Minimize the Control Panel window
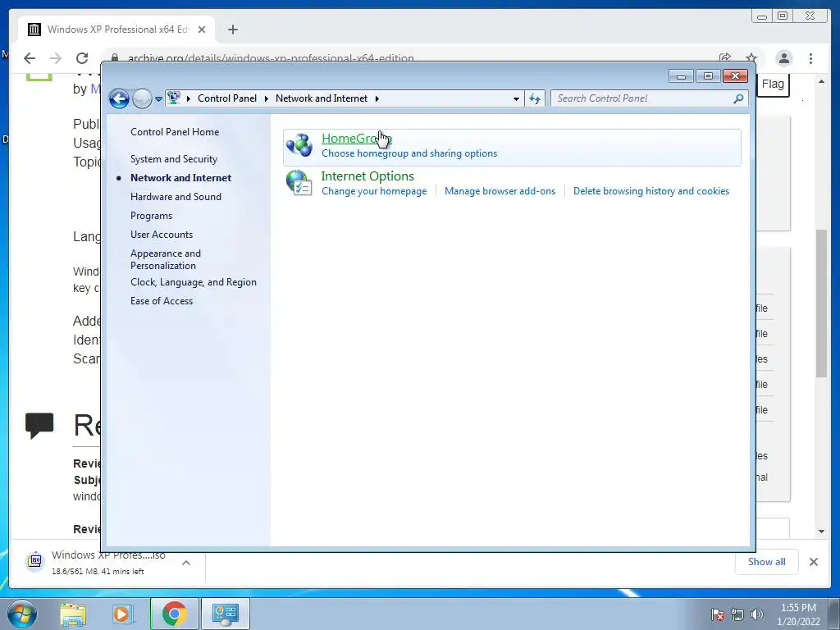 681,76
